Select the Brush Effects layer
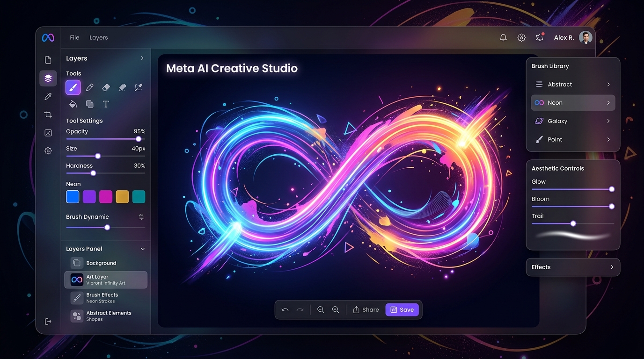The image size is (644, 359). pos(106,298)
